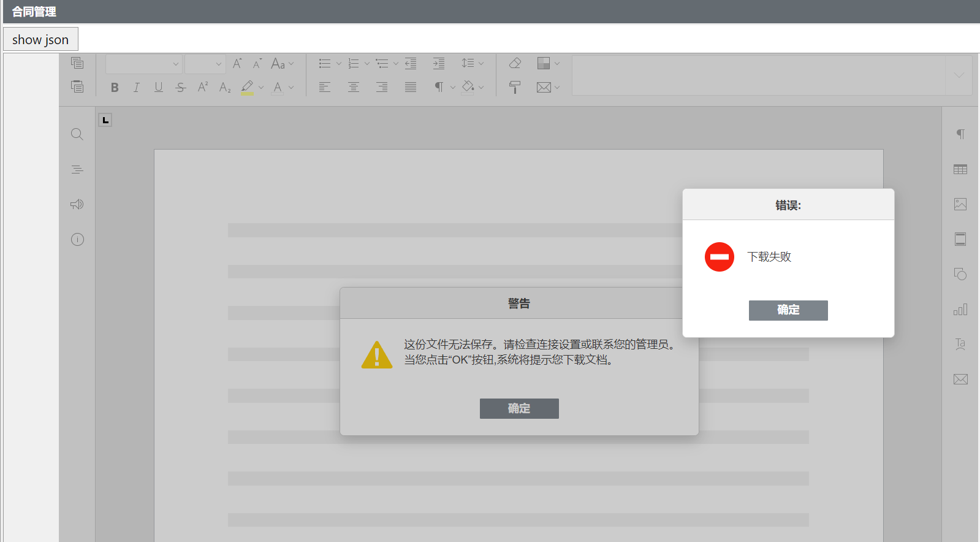Click the 下载失败 error message text
980x542 pixels.
coord(769,257)
